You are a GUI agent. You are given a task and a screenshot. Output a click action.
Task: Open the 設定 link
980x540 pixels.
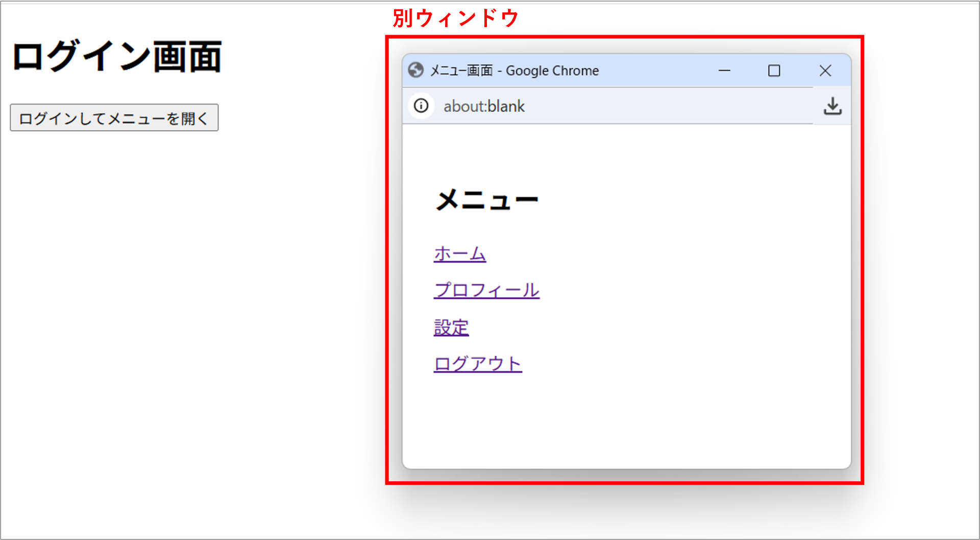click(x=451, y=327)
